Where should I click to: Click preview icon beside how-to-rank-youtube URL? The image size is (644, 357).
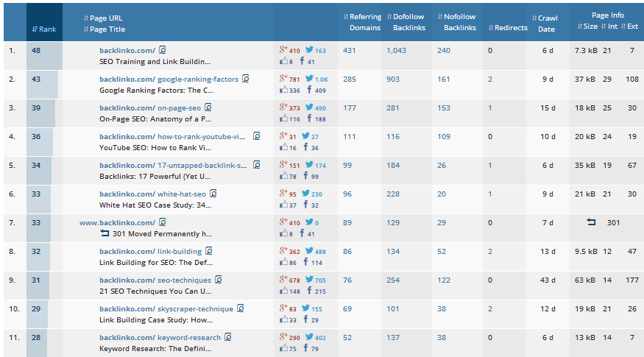[257, 136]
